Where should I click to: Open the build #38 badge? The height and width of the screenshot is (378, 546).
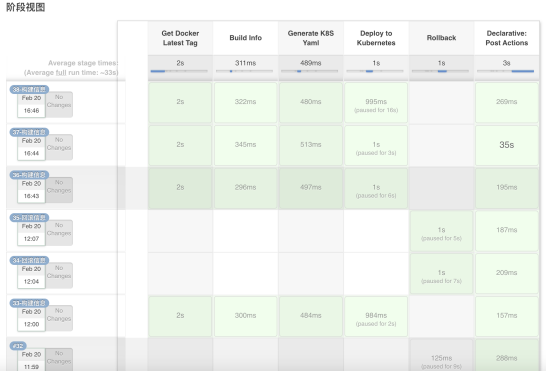(x=29, y=89)
